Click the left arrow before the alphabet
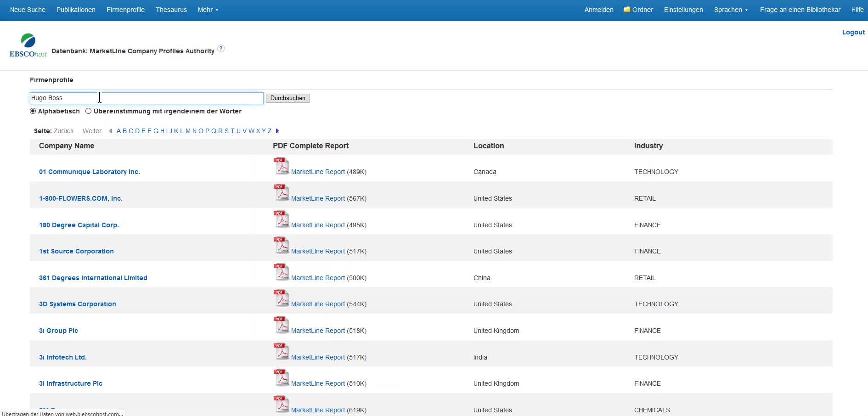Screen dimensions: 868x416 (x=110, y=131)
